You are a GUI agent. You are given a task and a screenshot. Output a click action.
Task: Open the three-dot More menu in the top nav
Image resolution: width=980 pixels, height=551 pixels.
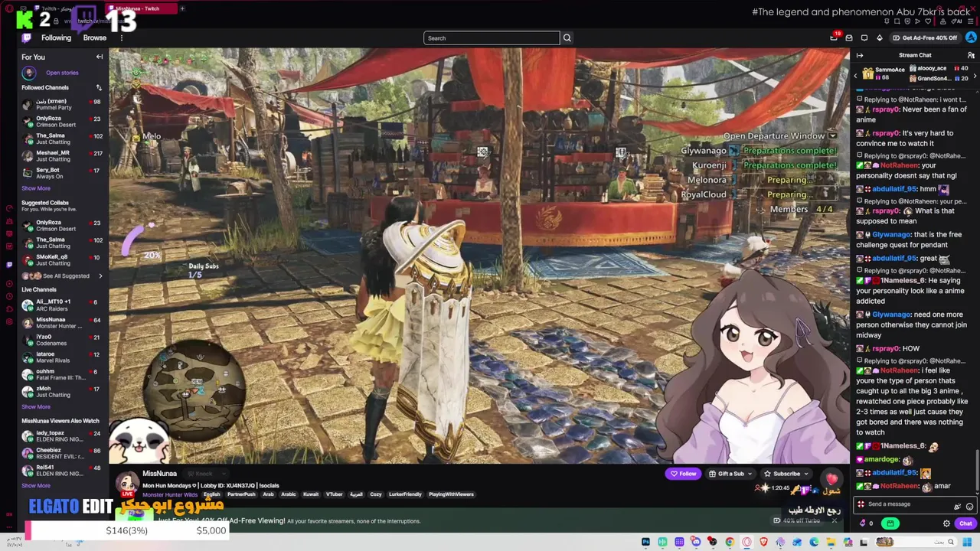pyautogui.click(x=121, y=37)
